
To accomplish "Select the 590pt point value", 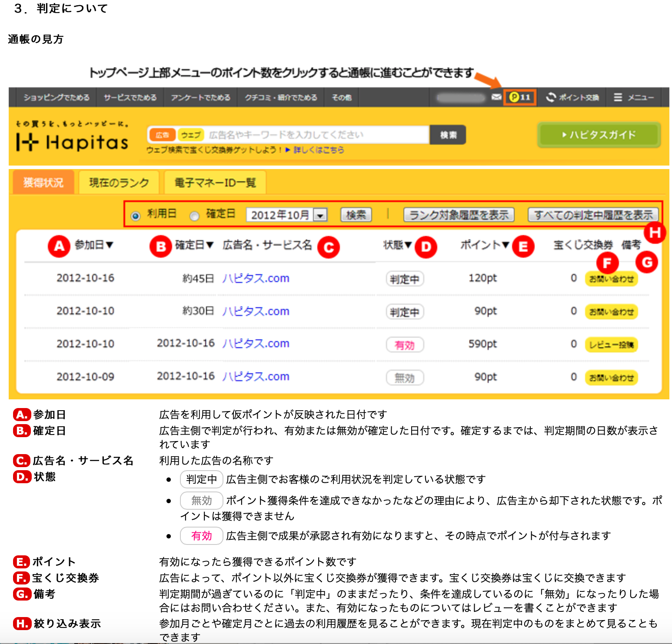I will pyautogui.click(x=482, y=344).
